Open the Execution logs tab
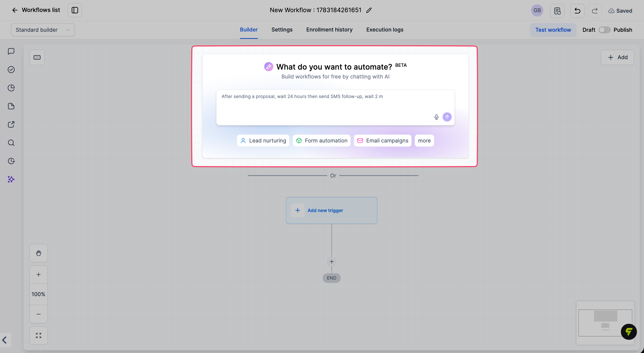Image resolution: width=644 pixels, height=353 pixels. 385,30
